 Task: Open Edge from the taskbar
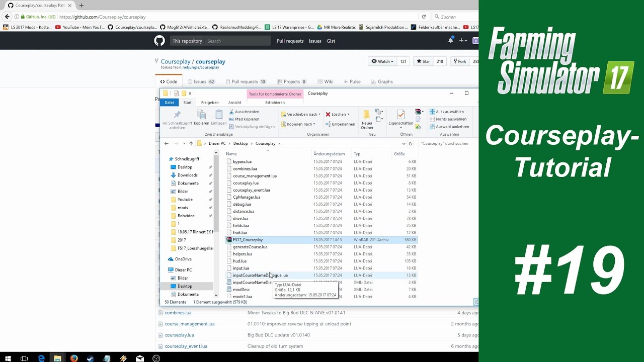click(41, 358)
